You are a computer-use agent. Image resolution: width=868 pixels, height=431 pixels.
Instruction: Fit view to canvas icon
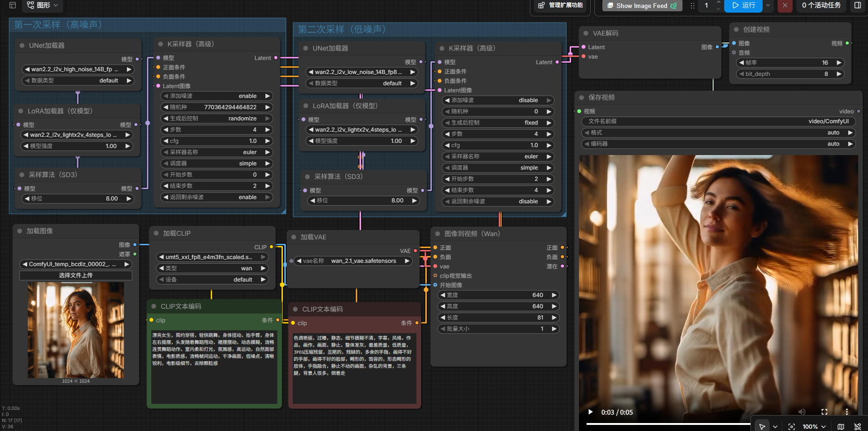tap(792, 426)
